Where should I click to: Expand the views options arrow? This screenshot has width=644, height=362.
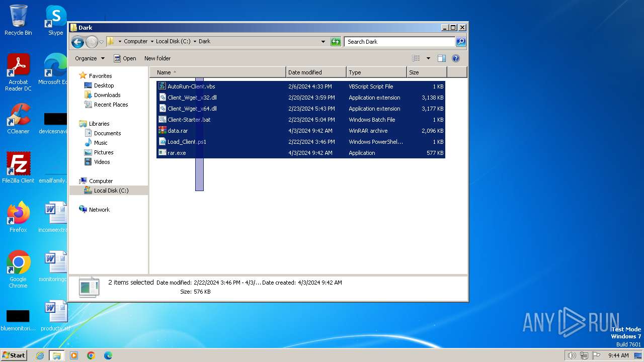click(x=428, y=58)
